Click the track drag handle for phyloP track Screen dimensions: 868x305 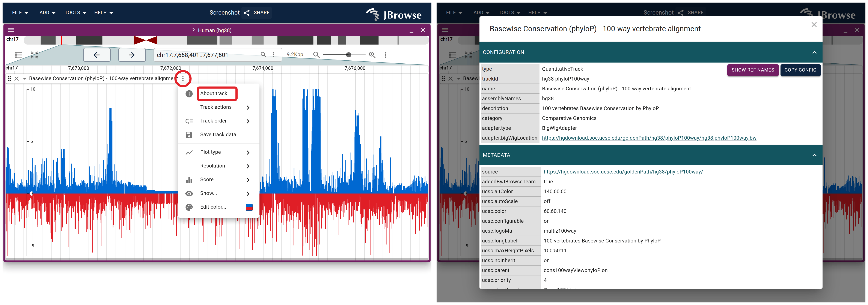(9, 78)
